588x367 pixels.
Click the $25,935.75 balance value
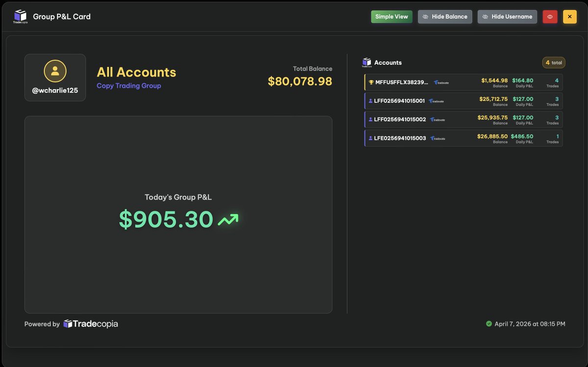pos(493,118)
